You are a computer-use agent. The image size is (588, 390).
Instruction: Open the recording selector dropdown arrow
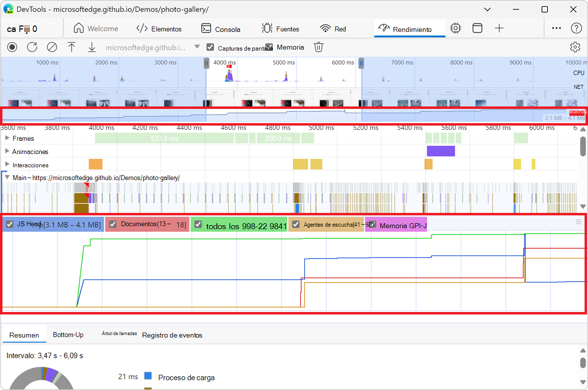tap(197, 47)
